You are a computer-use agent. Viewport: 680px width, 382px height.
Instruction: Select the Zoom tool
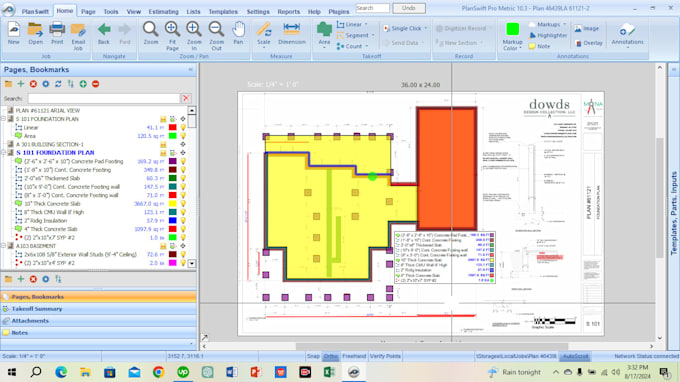pyautogui.click(x=150, y=33)
